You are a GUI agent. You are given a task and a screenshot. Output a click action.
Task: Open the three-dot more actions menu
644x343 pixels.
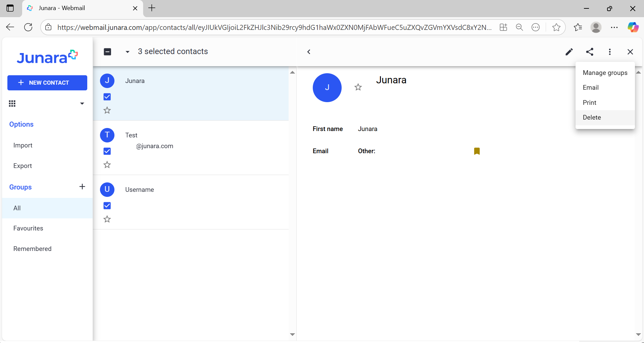point(610,52)
